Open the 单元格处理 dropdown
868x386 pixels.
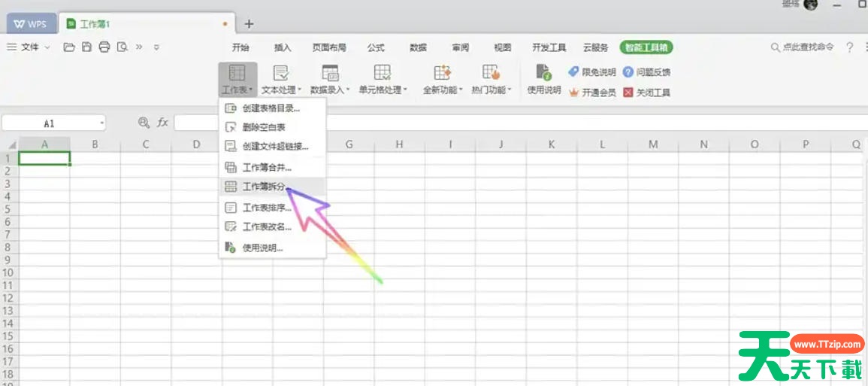click(x=383, y=79)
